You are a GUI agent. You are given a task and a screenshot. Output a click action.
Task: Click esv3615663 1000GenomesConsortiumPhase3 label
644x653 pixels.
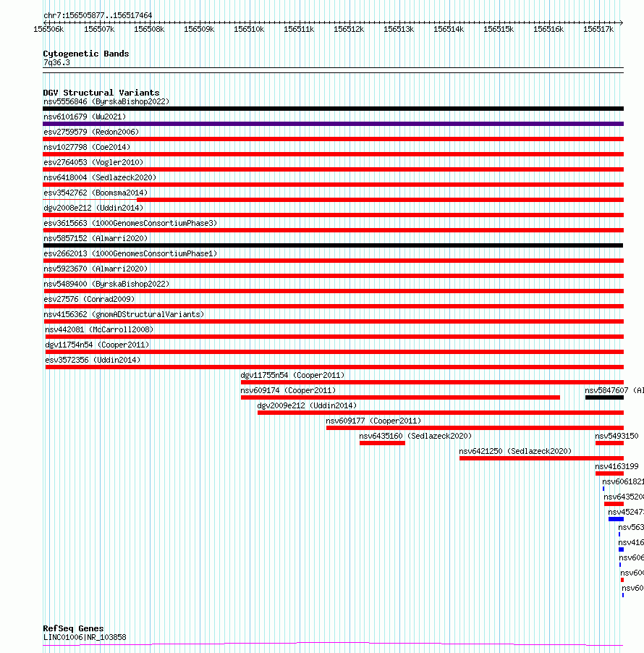(x=130, y=223)
